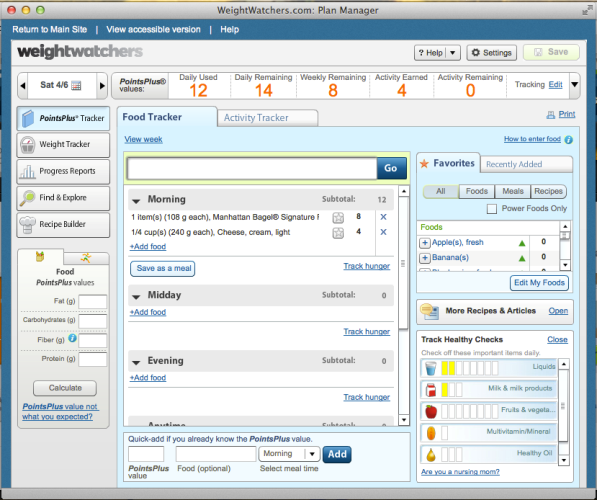Open Find & Explore sidebar item
Viewport: 597px width, 500px height.
[63, 198]
